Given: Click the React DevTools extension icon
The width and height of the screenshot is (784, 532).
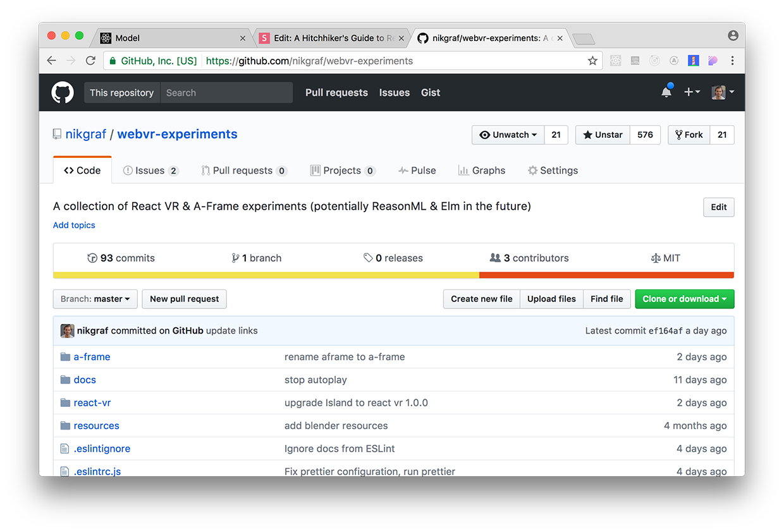Looking at the screenshot, I should tap(615, 61).
